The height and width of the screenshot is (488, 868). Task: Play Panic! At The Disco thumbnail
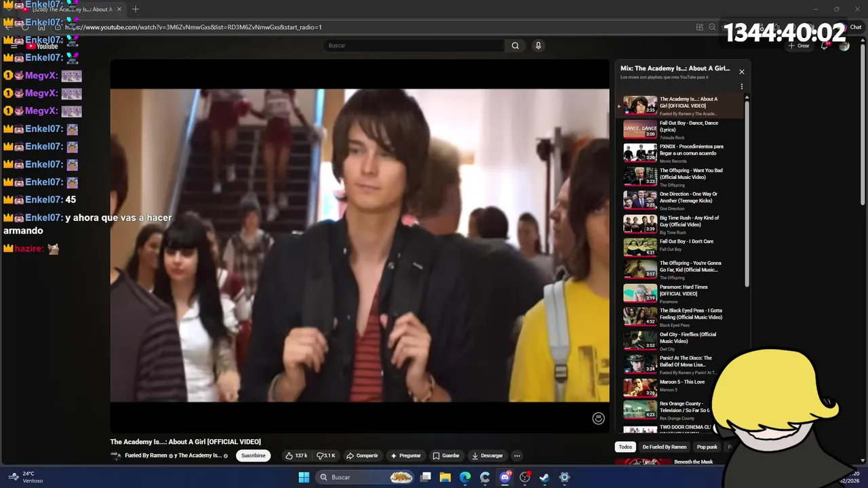click(x=640, y=364)
